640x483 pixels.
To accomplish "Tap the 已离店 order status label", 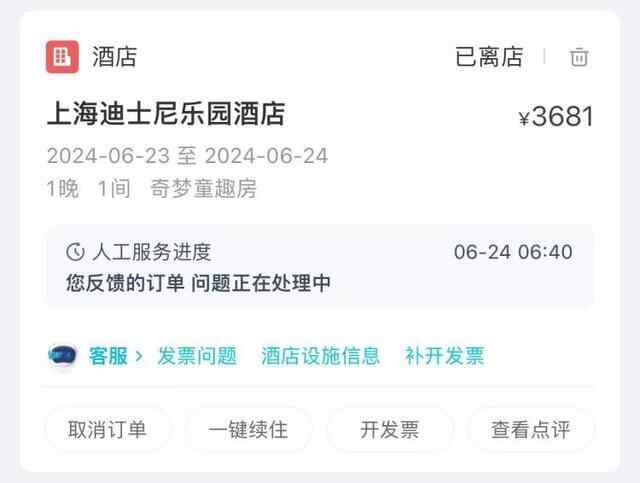I will tap(489, 57).
